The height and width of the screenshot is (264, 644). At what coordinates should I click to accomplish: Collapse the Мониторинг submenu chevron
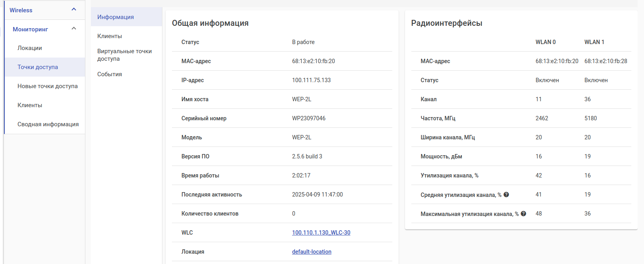coord(74,29)
